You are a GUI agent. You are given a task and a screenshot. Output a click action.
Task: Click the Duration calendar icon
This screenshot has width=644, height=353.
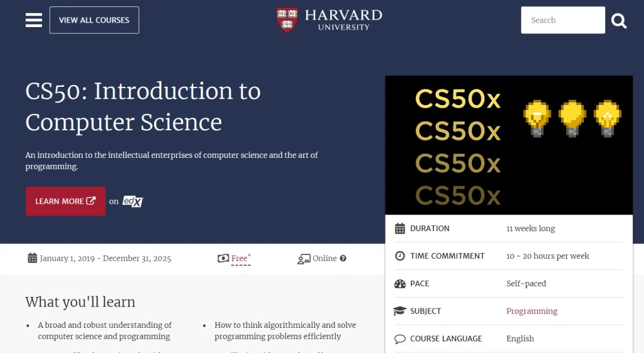click(x=400, y=228)
